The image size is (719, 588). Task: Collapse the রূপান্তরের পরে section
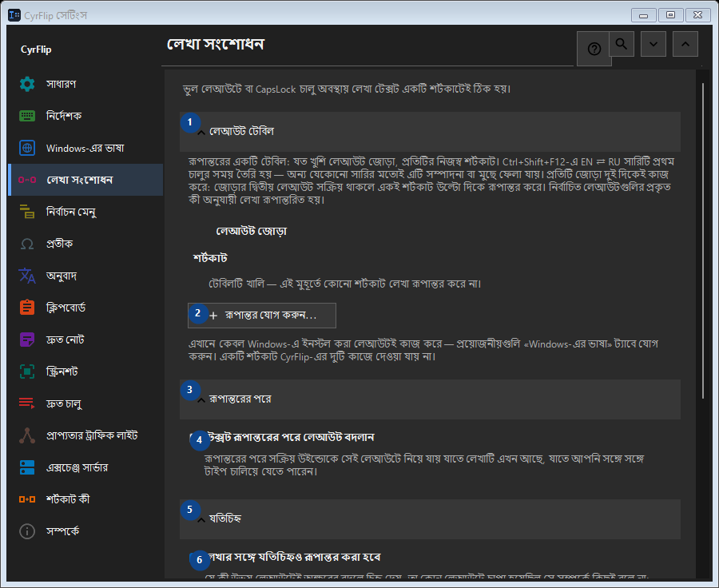(x=430, y=399)
